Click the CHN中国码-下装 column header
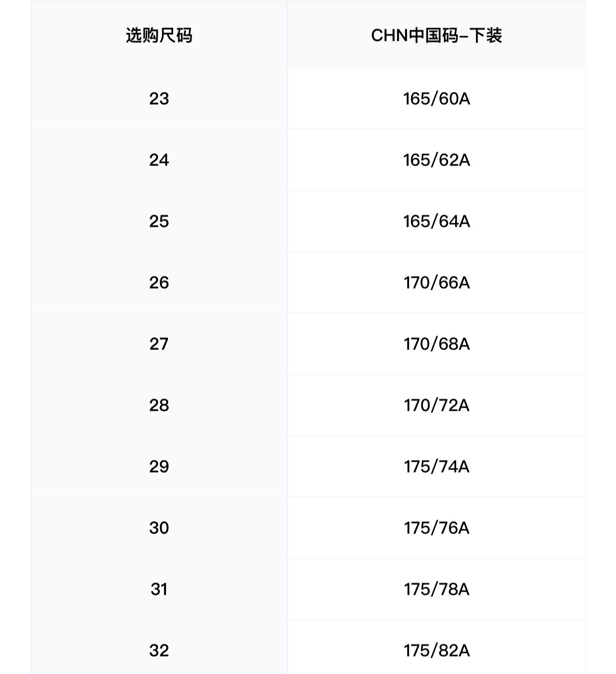The width and height of the screenshot is (616, 674). pyautogui.click(x=436, y=36)
